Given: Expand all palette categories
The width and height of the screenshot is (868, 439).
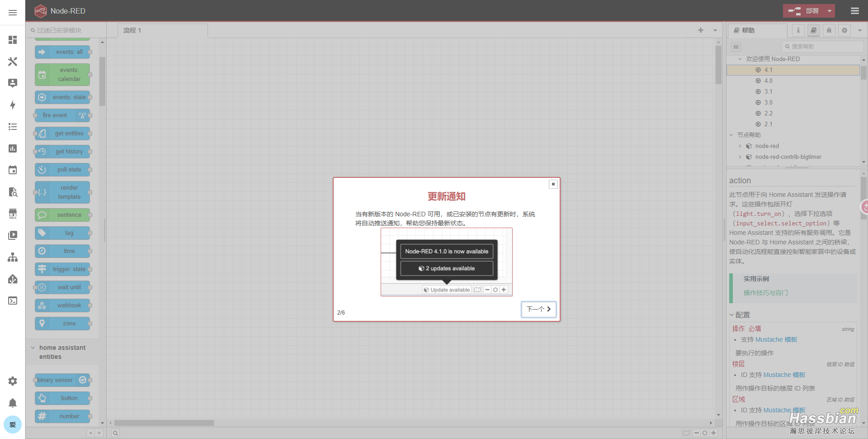Looking at the screenshot, I should click(99, 433).
